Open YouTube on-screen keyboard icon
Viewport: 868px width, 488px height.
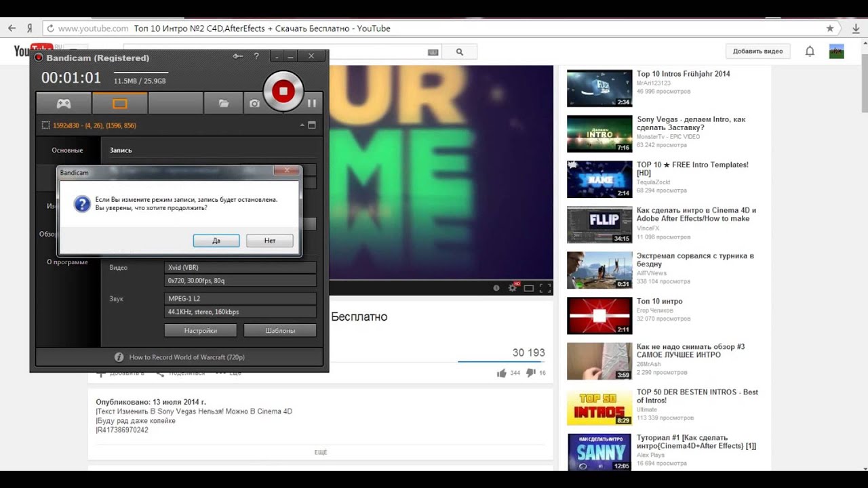coord(433,52)
